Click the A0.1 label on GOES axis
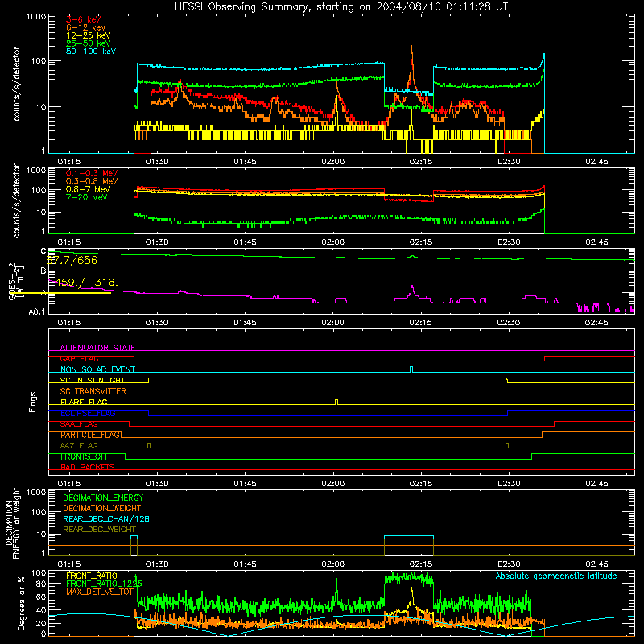Image resolution: width=644 pixels, height=644 pixels. [37, 312]
